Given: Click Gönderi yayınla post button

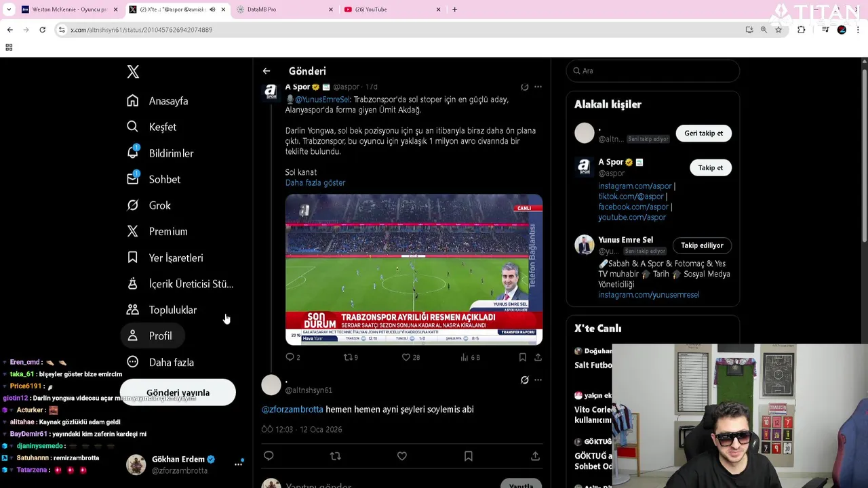Looking at the screenshot, I should (x=178, y=392).
